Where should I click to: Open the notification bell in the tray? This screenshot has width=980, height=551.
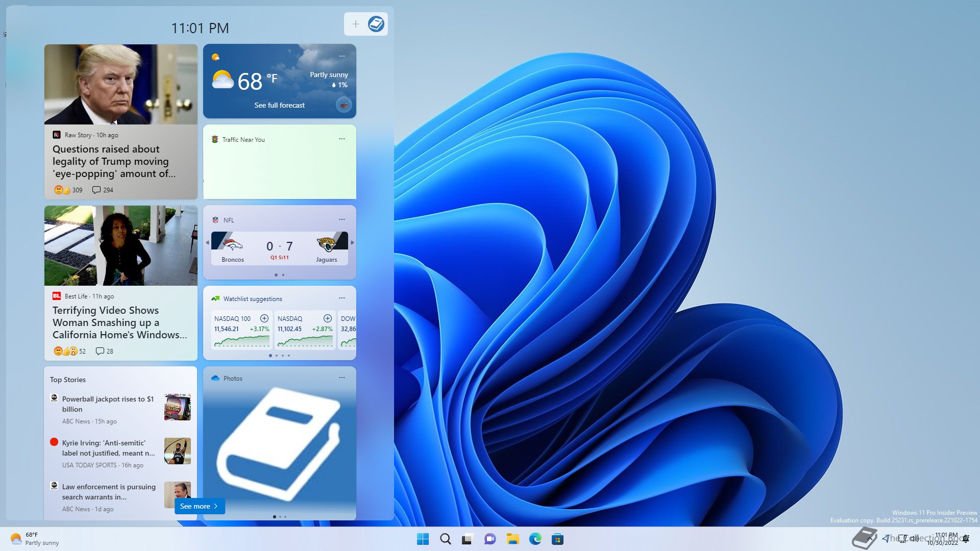(966, 539)
